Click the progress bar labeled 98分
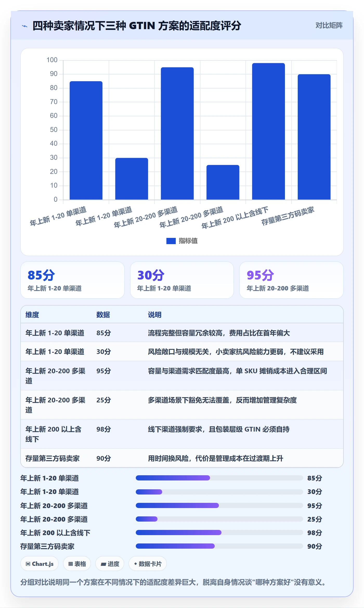This screenshot has width=364, height=608. [219, 533]
